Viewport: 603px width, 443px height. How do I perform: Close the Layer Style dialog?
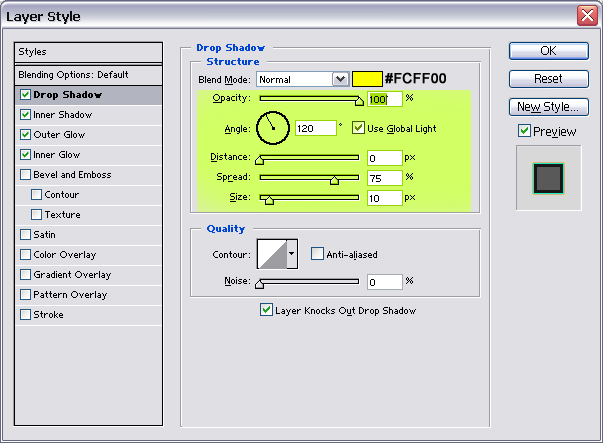587,15
